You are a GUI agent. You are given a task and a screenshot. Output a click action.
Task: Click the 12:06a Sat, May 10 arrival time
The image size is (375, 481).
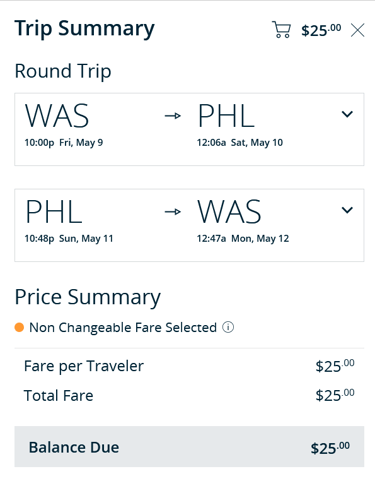240,143
